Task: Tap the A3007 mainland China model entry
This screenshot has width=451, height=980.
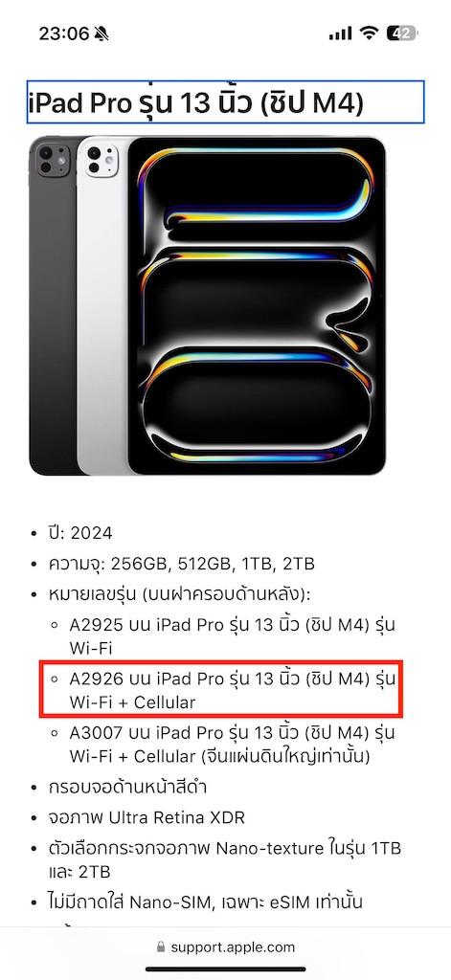Action: click(232, 744)
